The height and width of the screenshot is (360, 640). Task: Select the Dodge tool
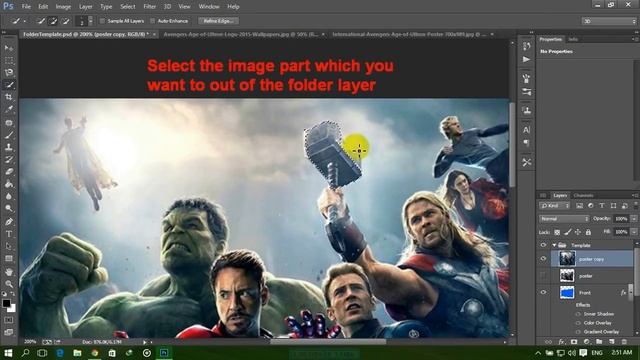click(x=9, y=209)
